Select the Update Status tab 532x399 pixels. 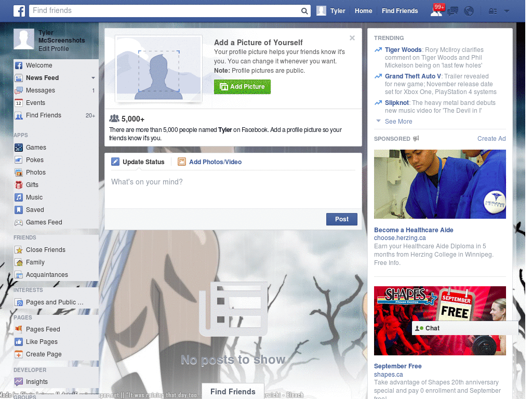coord(138,162)
